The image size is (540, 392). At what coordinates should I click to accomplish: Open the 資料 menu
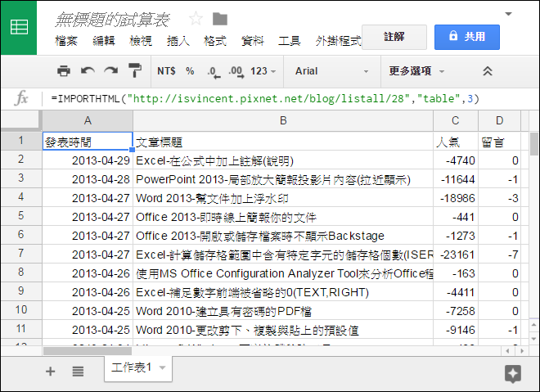click(253, 41)
